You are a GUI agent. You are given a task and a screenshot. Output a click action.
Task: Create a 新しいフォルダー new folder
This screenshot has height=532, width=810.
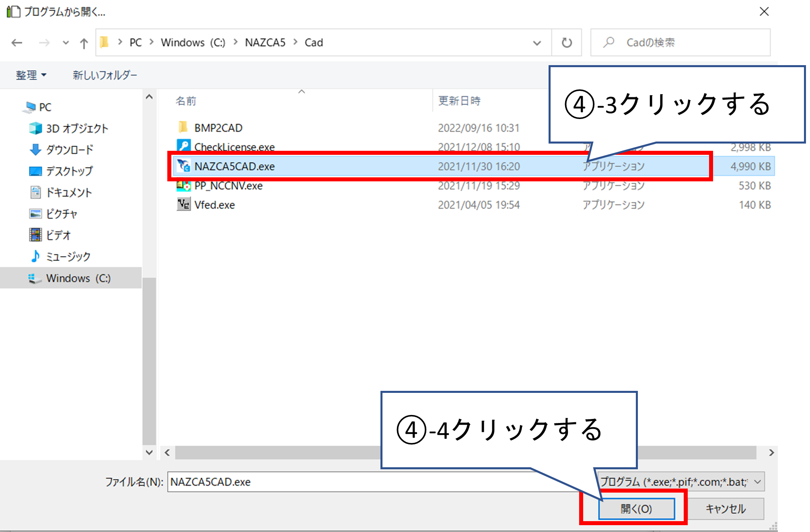pos(105,75)
